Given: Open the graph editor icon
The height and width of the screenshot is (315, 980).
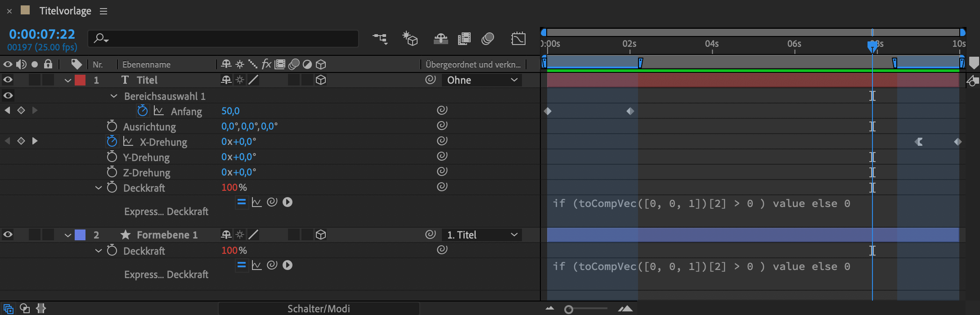Looking at the screenshot, I should (518, 39).
